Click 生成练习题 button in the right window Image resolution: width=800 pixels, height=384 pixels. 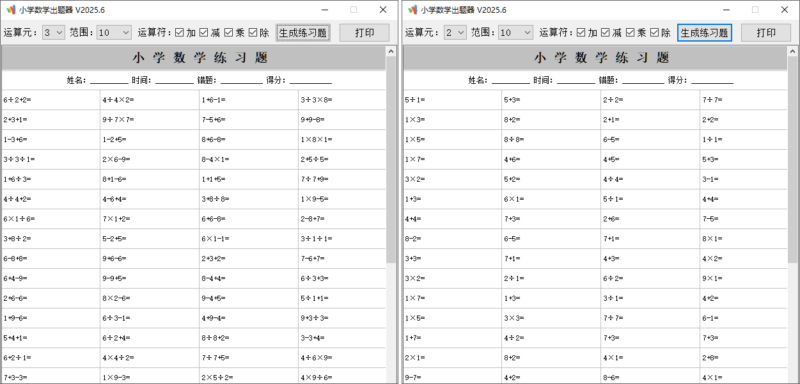point(705,33)
